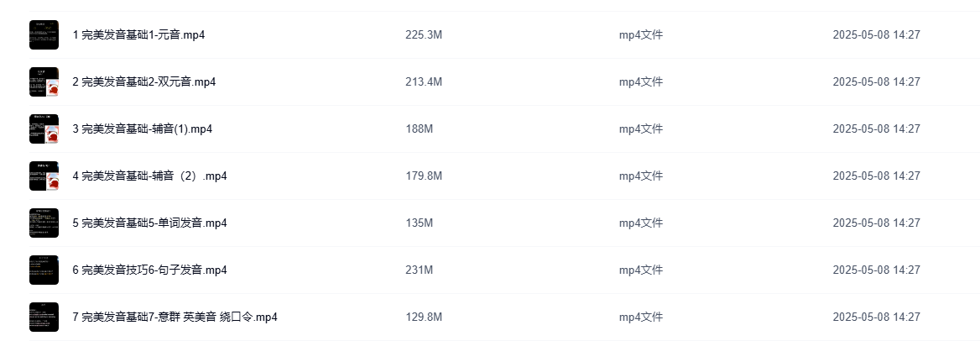Select thumbnail of 3 辅音(1) video
The height and width of the screenshot is (362, 980).
coord(44,129)
